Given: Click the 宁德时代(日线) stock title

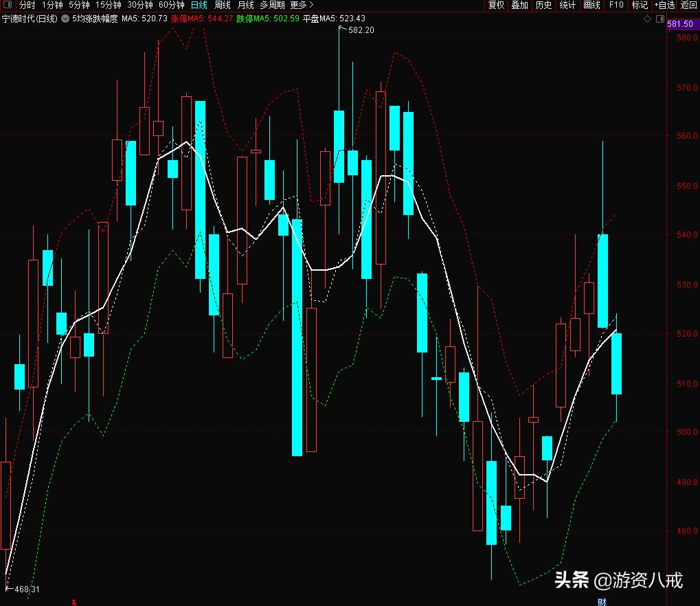Looking at the screenshot, I should tap(30, 19).
